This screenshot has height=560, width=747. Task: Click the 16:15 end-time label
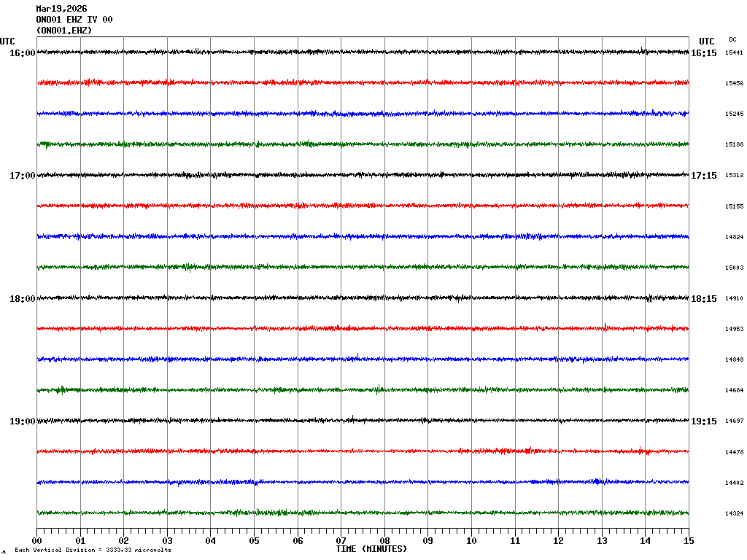[703, 53]
